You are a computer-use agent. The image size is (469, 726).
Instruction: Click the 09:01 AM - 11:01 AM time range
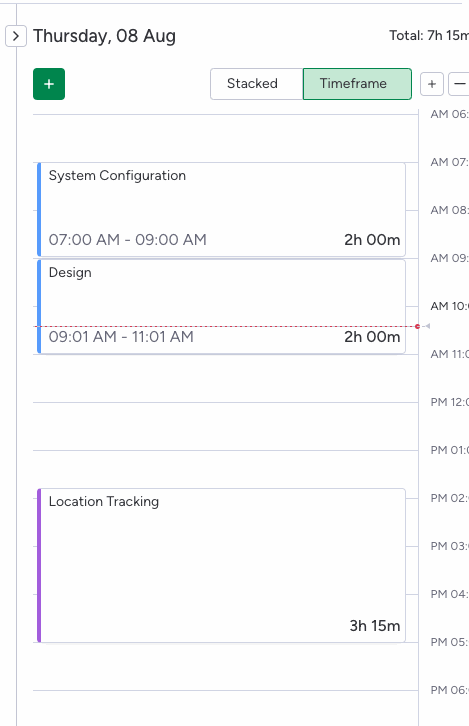tap(121, 337)
